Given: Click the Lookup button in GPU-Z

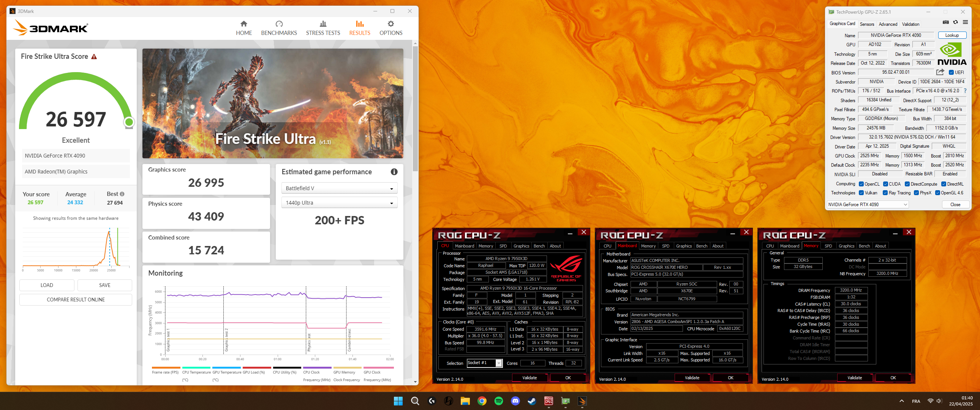Looking at the screenshot, I should (952, 35).
